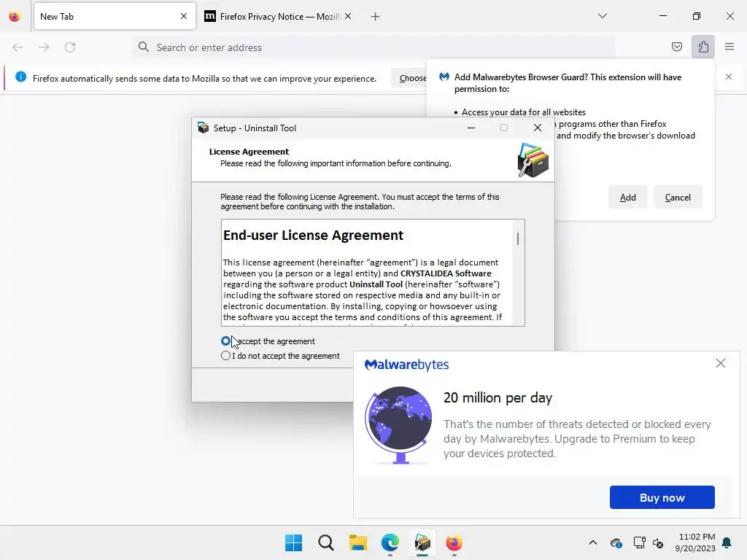747x560 pixels.
Task: Click the Setup title bar icon
Action: pyautogui.click(x=204, y=128)
